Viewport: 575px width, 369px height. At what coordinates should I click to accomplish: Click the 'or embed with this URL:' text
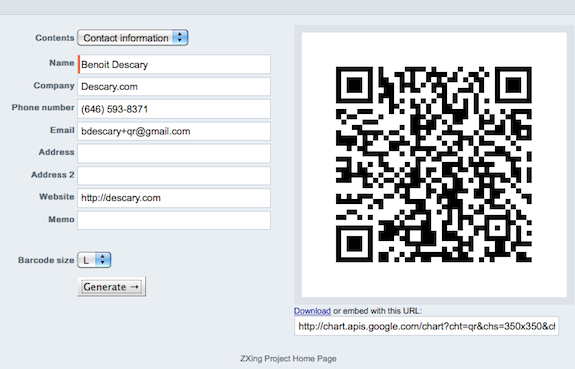(377, 311)
